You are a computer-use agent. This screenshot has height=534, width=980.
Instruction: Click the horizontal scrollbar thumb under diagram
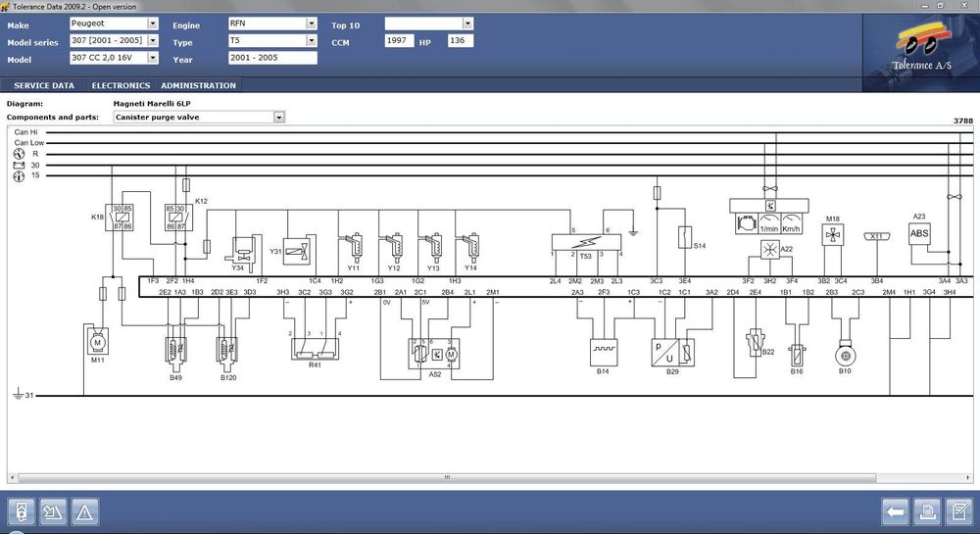(x=447, y=478)
